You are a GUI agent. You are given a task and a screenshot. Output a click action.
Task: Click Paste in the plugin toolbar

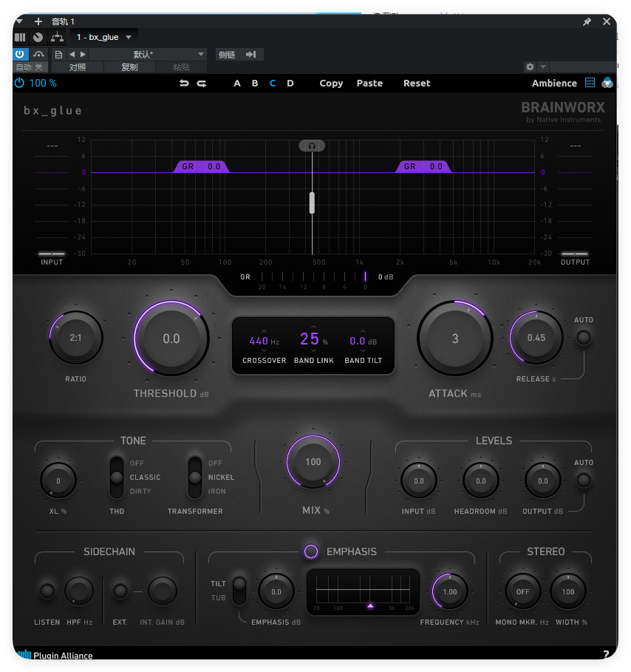[x=369, y=83]
